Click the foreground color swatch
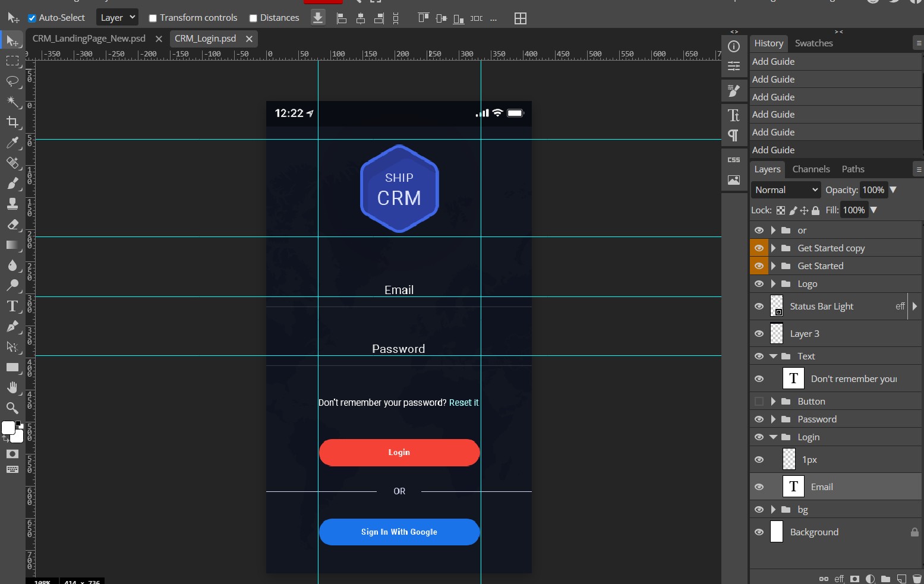The image size is (924, 584). pyautogui.click(x=8, y=428)
